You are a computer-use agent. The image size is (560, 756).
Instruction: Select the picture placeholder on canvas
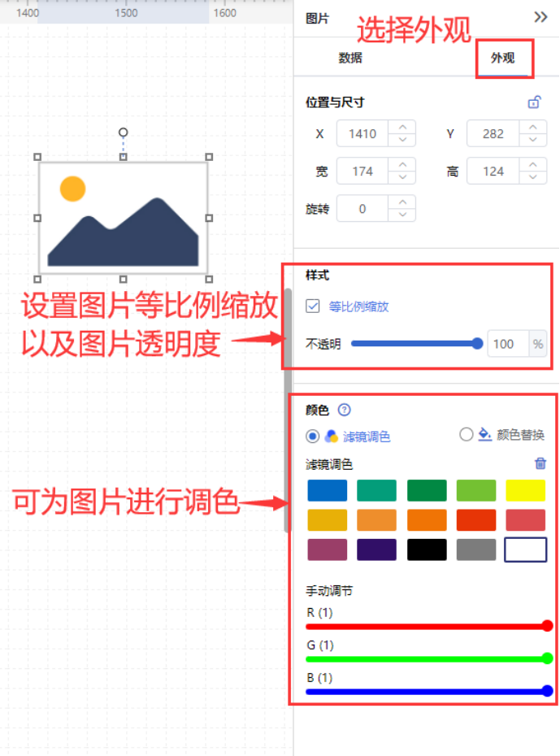pos(123,218)
